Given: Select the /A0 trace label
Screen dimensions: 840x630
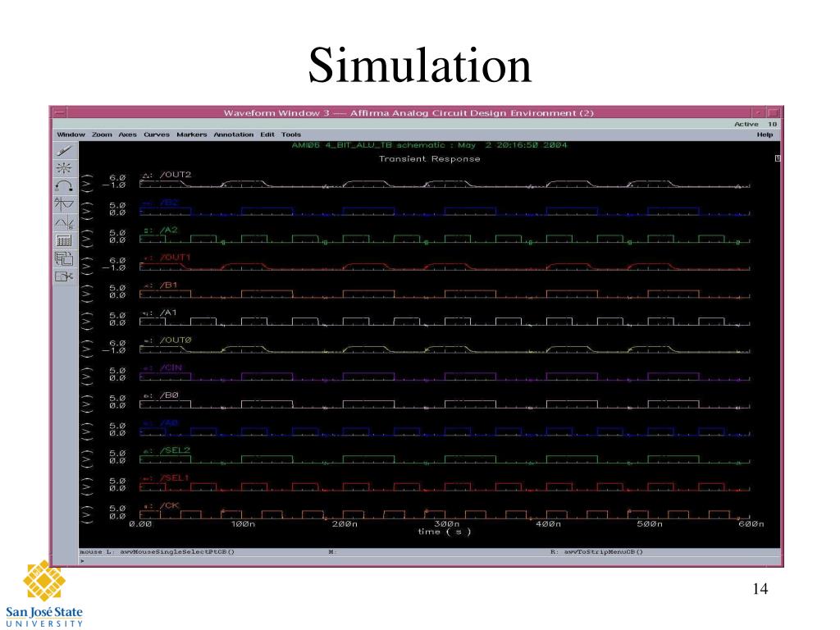Looking at the screenshot, I should tap(169, 423).
